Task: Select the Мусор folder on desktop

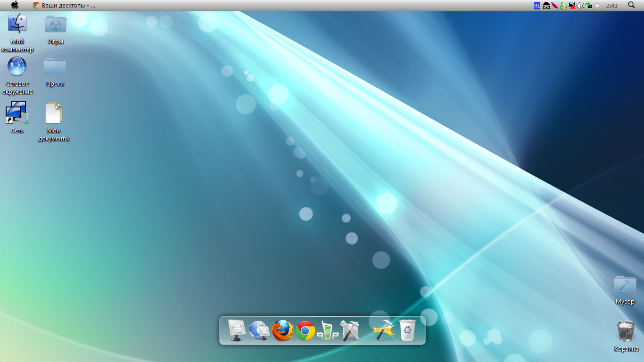Action: (x=625, y=285)
